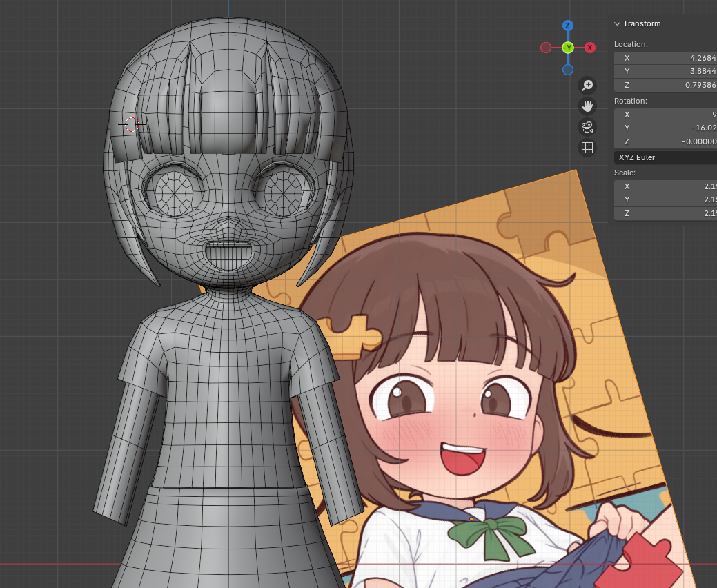Toggle the camera view icon
The height and width of the screenshot is (588, 717).
pyautogui.click(x=587, y=127)
